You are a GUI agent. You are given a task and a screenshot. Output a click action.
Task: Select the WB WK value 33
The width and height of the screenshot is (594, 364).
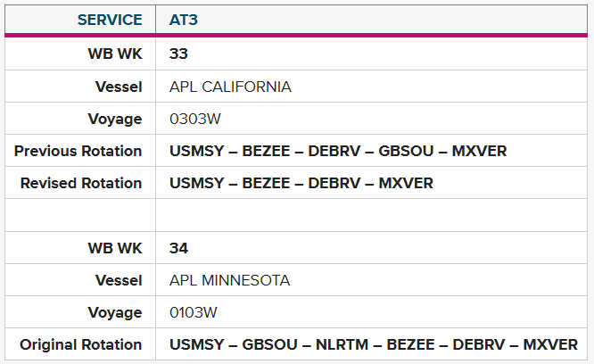pyautogui.click(x=178, y=54)
